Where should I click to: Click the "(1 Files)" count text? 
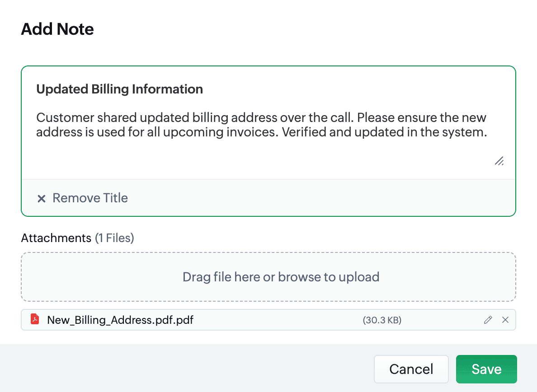(114, 238)
